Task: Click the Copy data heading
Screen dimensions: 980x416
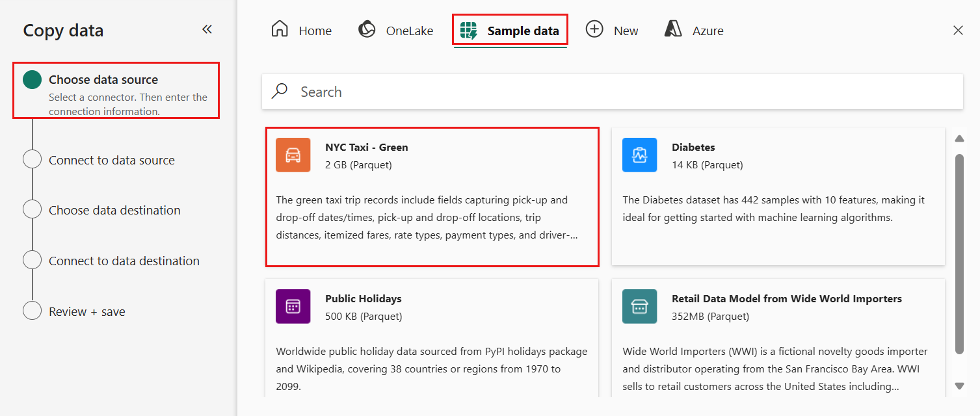Action: click(63, 31)
